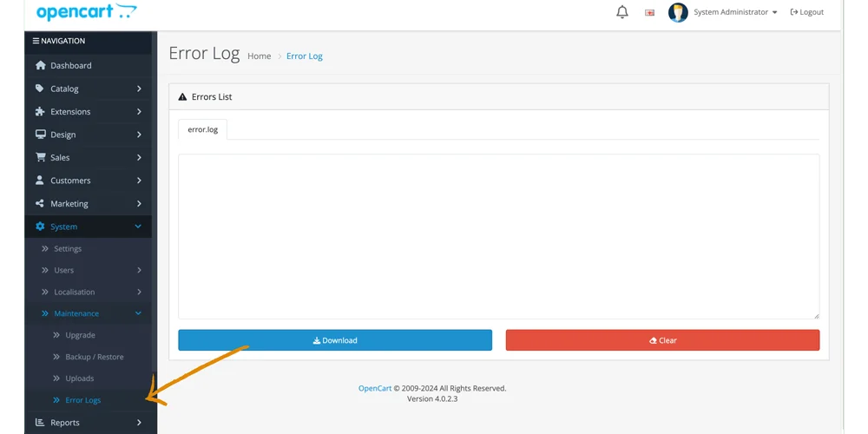Click the red Clear button
Viewport: 868px width, 434px height.
pyautogui.click(x=662, y=340)
